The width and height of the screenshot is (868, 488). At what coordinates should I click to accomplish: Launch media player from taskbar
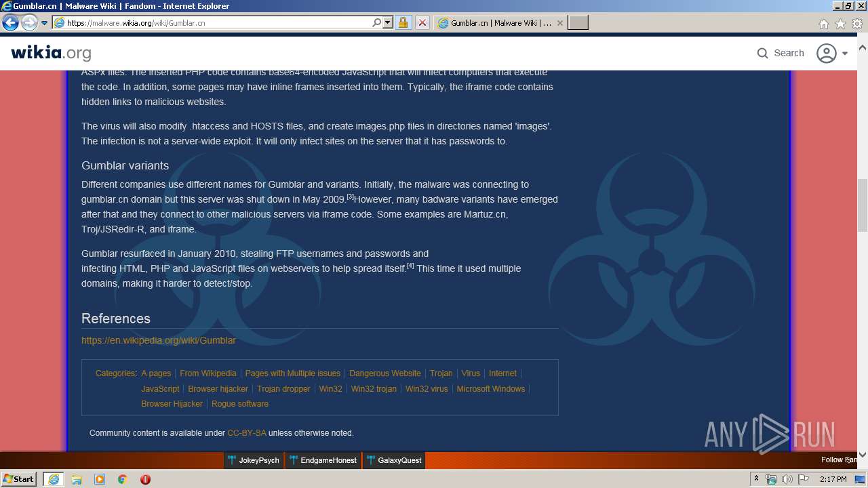click(x=100, y=479)
